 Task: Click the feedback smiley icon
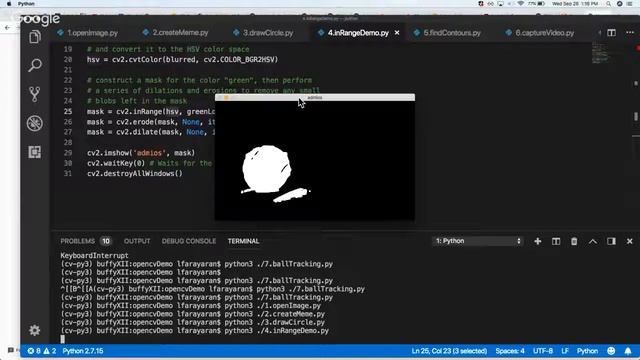[611, 351]
